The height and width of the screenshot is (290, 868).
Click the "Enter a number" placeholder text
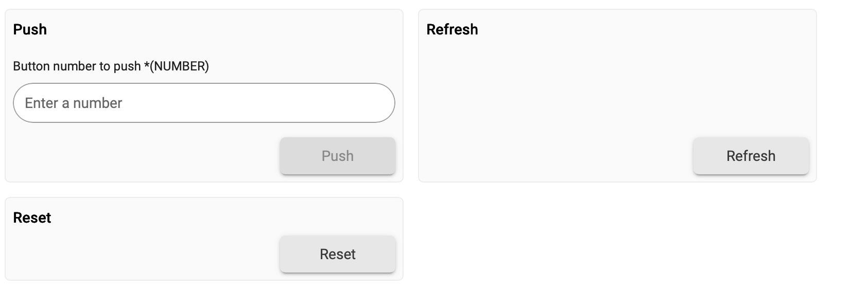click(74, 103)
